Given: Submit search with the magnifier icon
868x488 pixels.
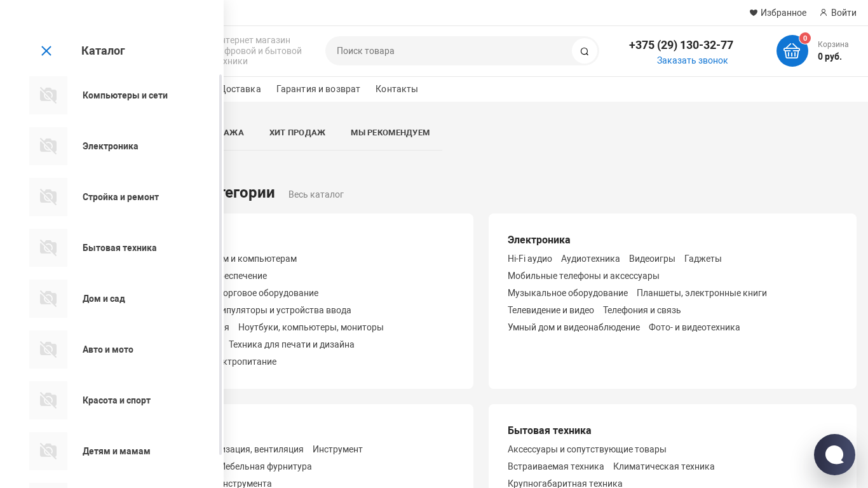Looking at the screenshot, I should tap(585, 51).
